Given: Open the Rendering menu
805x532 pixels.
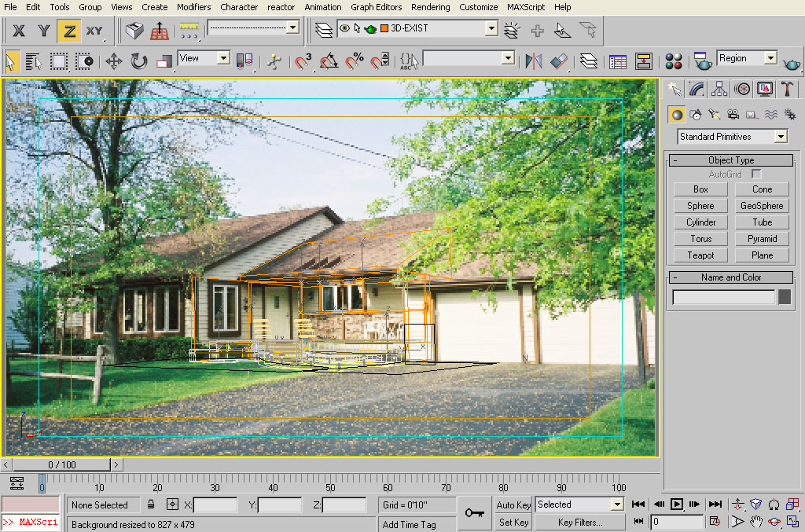Looking at the screenshot, I should coord(431,7).
